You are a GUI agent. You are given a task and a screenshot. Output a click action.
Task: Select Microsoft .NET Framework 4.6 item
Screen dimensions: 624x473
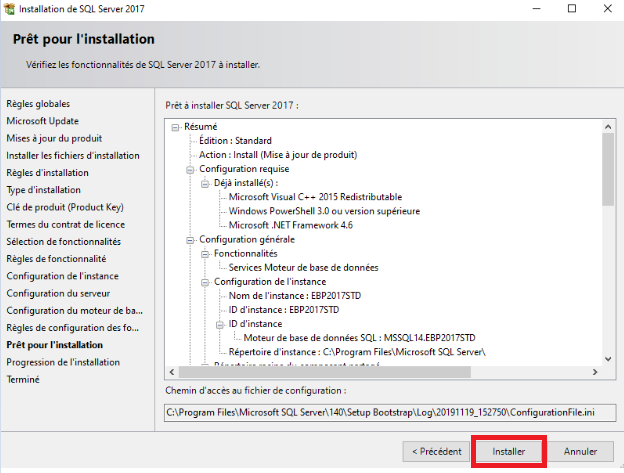coord(291,225)
